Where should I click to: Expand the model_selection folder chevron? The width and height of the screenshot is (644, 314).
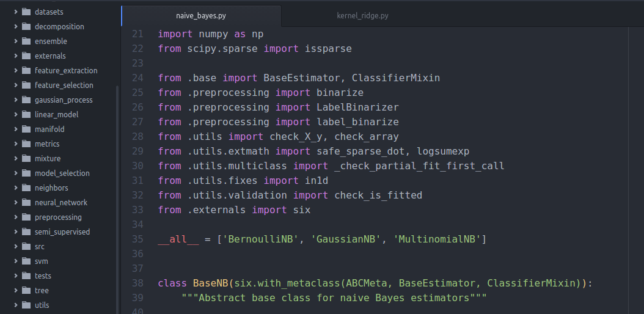coord(16,173)
